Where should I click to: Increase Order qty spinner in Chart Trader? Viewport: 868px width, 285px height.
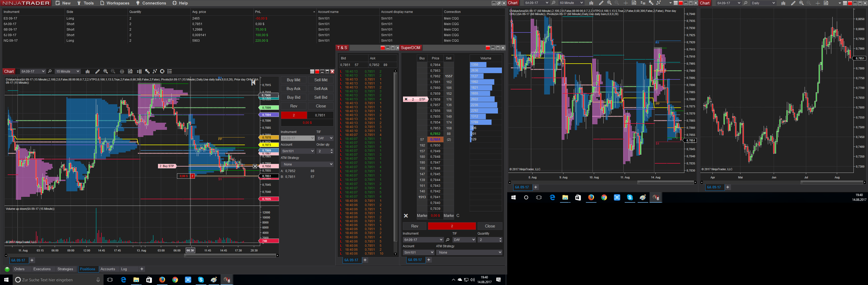click(332, 150)
